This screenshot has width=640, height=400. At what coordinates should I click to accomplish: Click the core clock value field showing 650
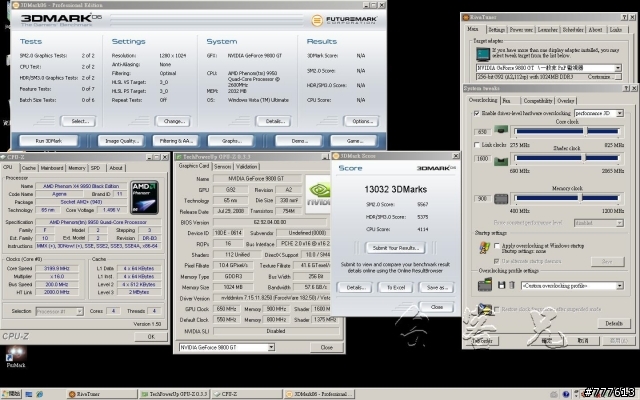(482, 132)
